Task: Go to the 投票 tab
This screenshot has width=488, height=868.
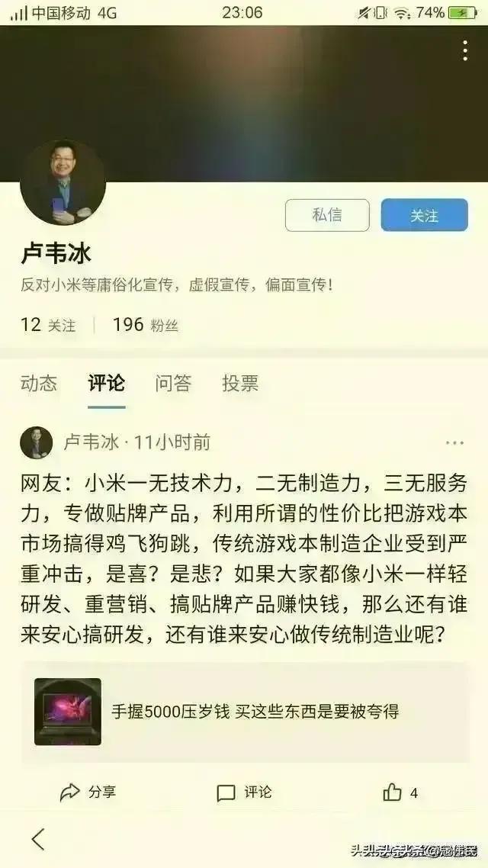Action: tap(240, 383)
